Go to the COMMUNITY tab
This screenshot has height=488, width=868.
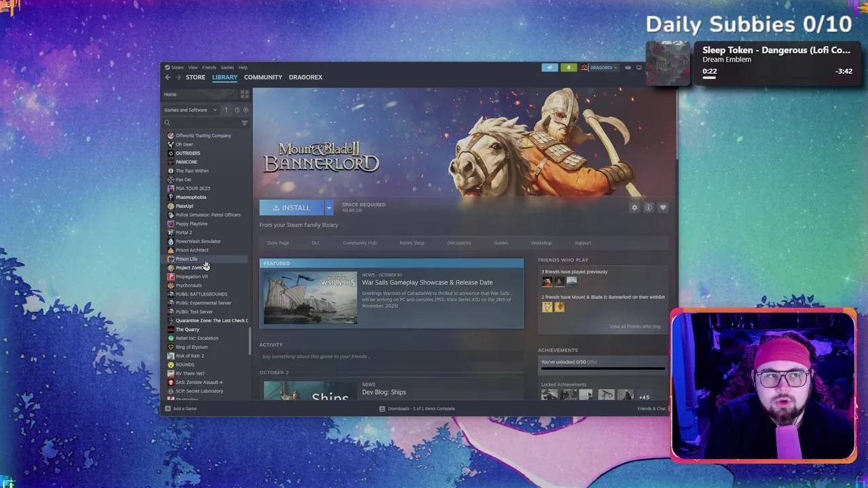(x=263, y=77)
